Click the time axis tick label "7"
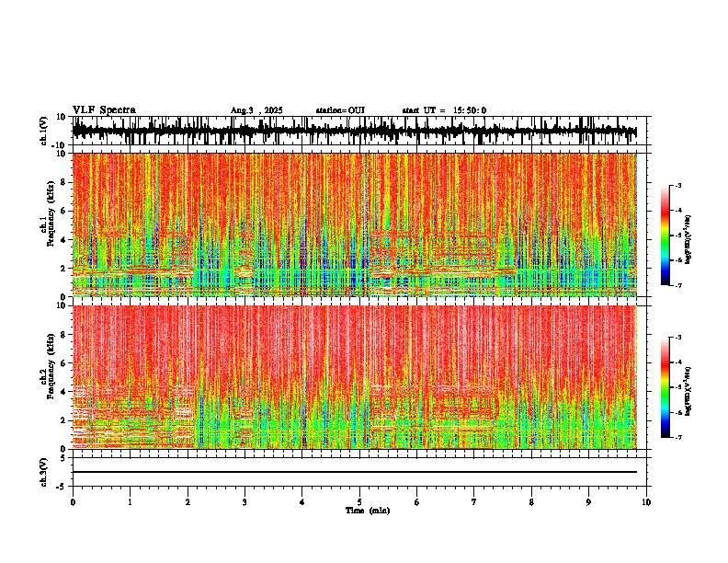The image size is (728, 563). coord(474,502)
